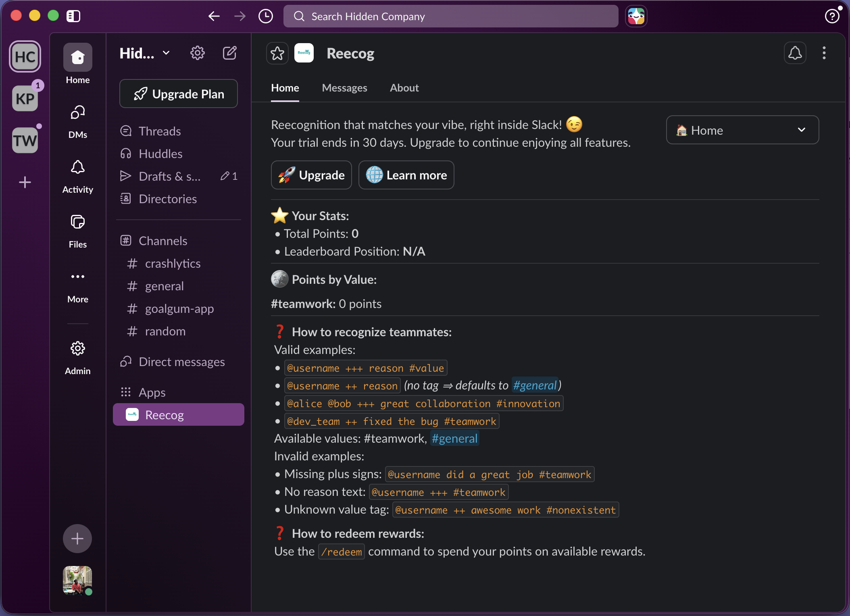Open the More menu in the rail
Screen dimensions: 850x616
[x=78, y=286]
